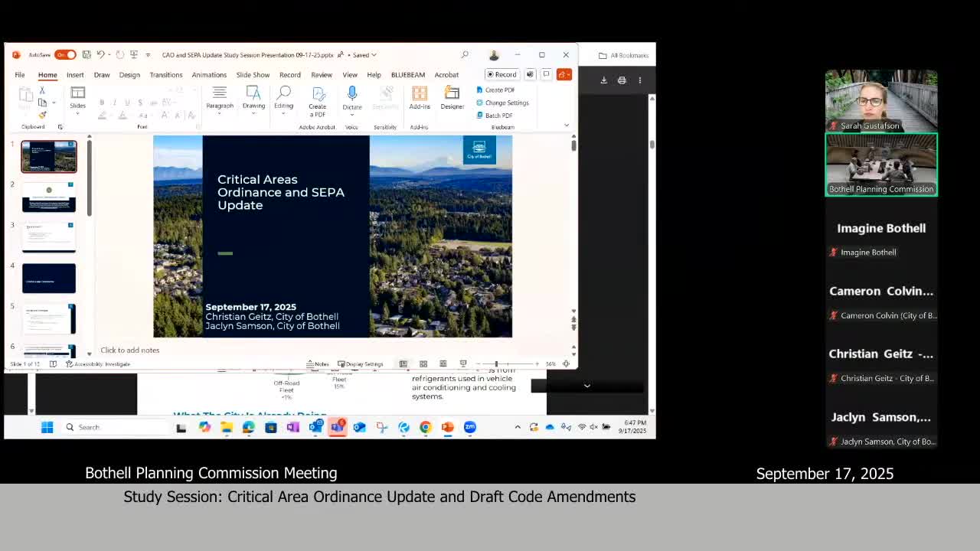The height and width of the screenshot is (551, 980).
Task: Expand the Drawing dropdown
Action: tap(253, 106)
